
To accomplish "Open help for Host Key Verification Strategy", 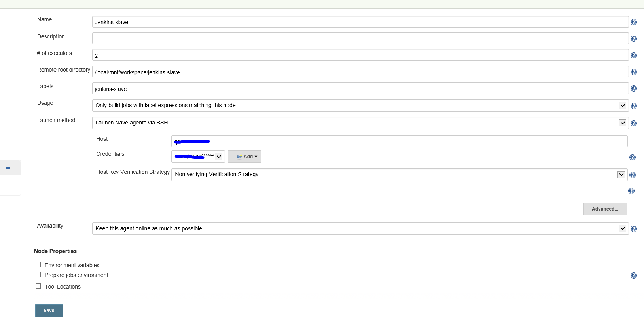I will 632,175.
